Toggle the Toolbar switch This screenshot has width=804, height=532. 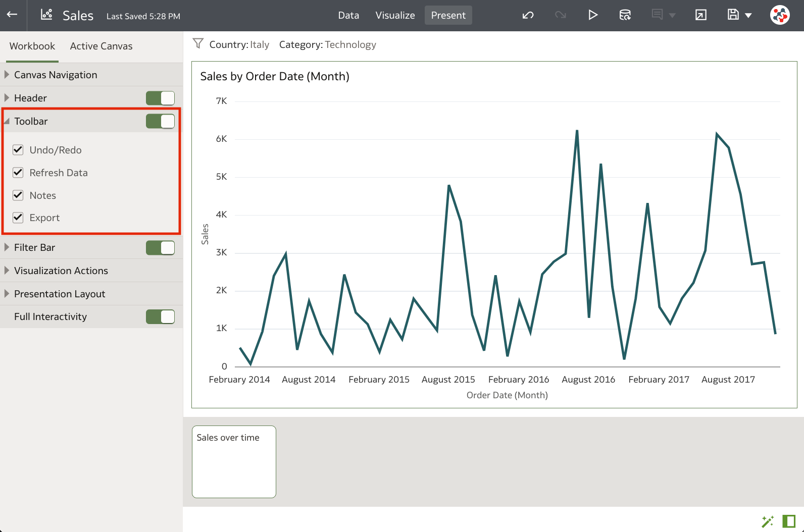[x=160, y=121]
